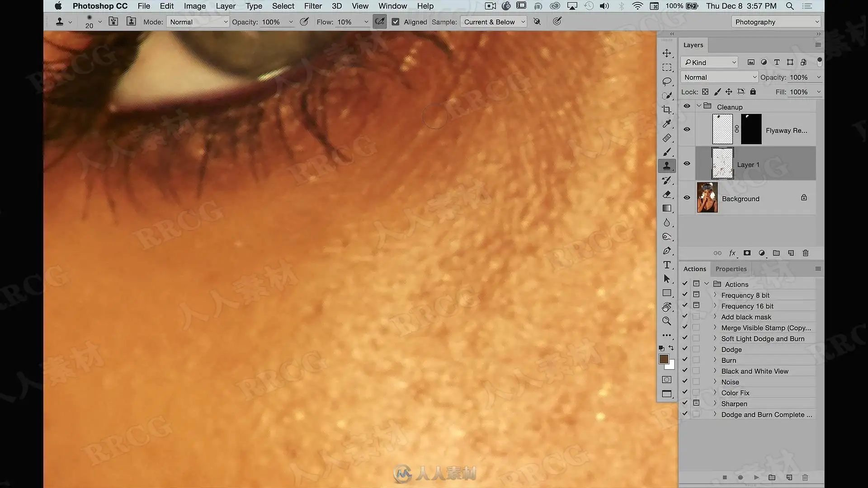Select the Brush tool
868x488 pixels.
667,152
